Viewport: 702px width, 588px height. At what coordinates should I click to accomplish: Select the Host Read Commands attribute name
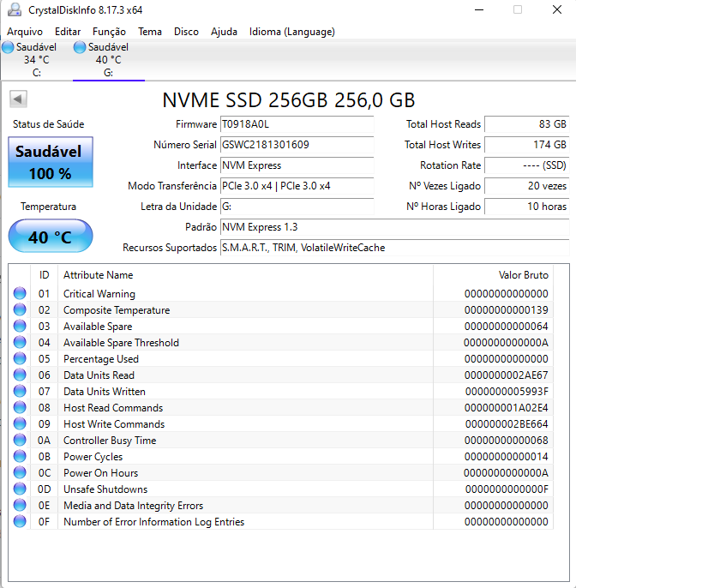coord(113,407)
